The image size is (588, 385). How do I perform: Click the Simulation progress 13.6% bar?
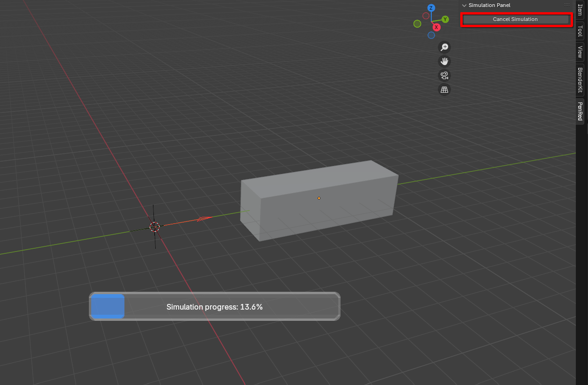[215, 306]
